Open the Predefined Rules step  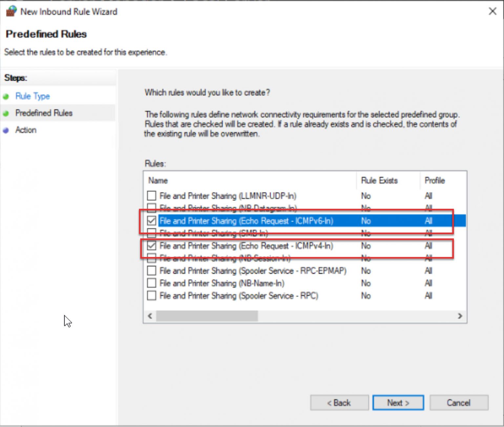44,113
